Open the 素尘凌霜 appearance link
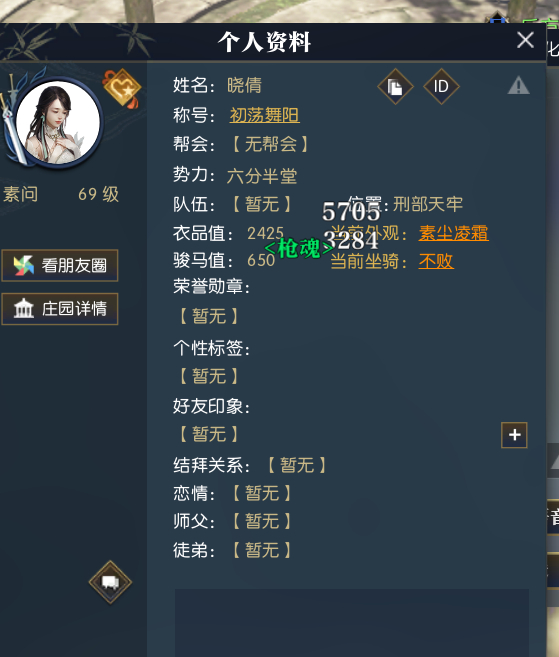 click(453, 233)
